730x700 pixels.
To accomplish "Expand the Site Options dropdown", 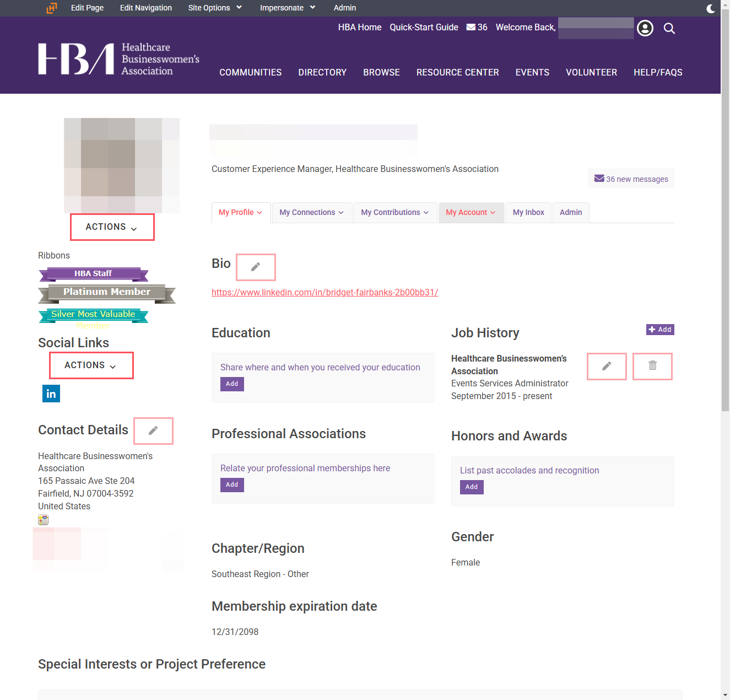I will [215, 8].
